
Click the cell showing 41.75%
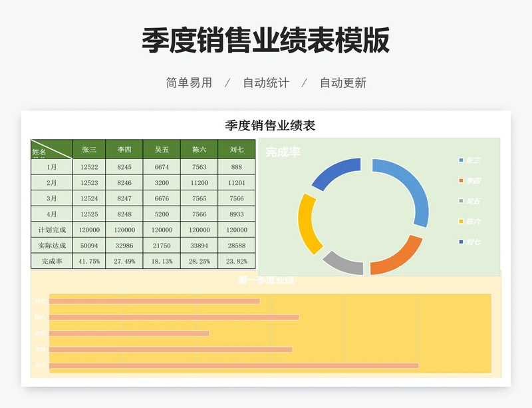(x=89, y=262)
